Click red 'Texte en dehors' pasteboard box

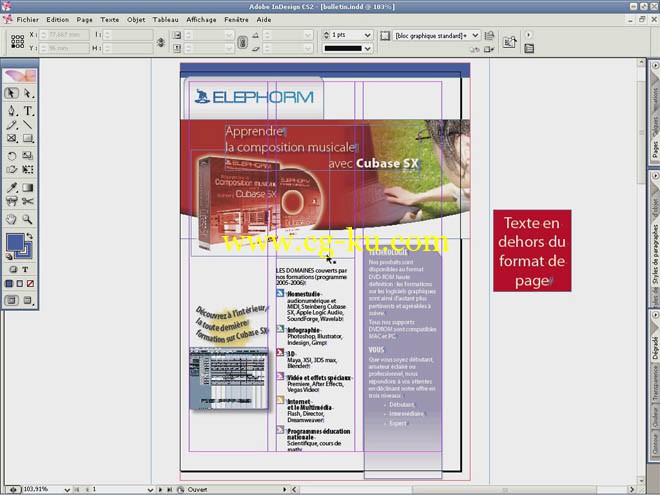click(532, 251)
